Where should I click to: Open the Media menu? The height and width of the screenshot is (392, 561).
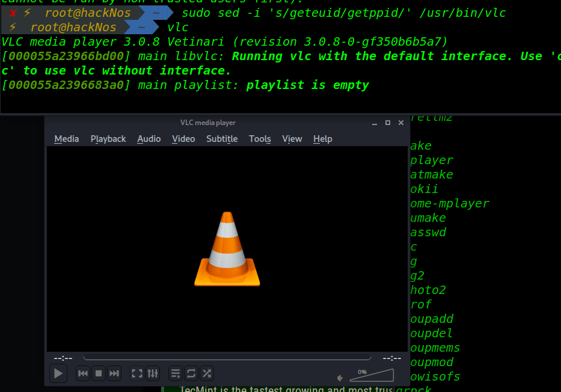[67, 139]
